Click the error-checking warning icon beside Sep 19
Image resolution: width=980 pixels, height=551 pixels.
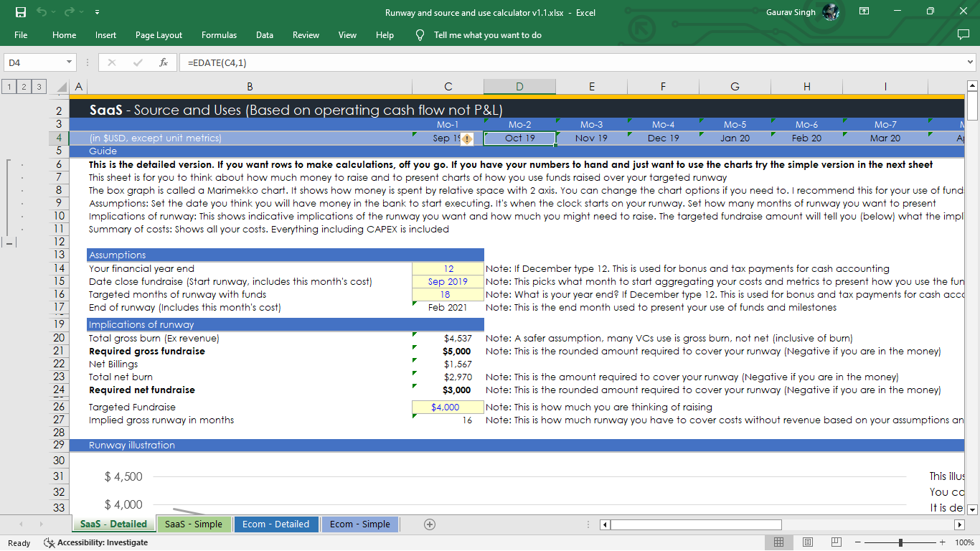tap(467, 139)
